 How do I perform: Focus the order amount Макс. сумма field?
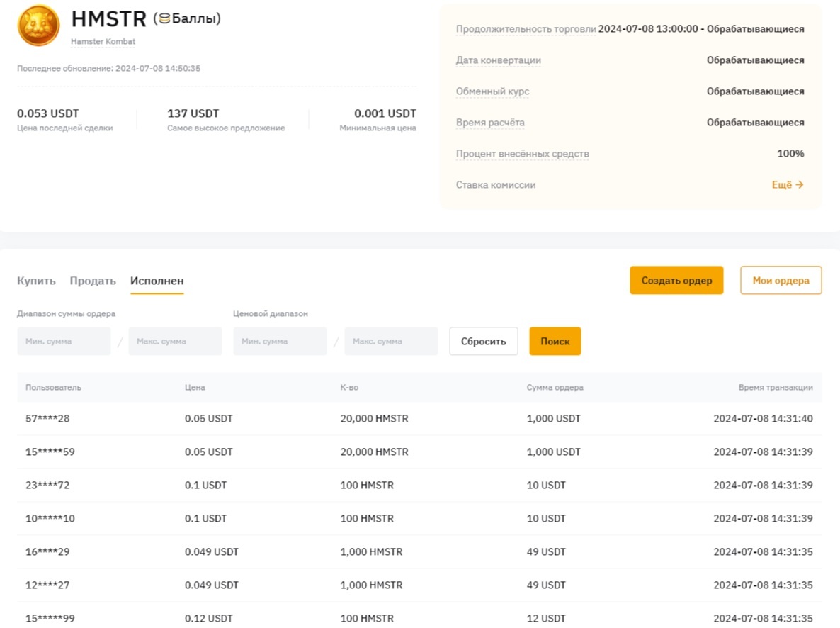175,341
